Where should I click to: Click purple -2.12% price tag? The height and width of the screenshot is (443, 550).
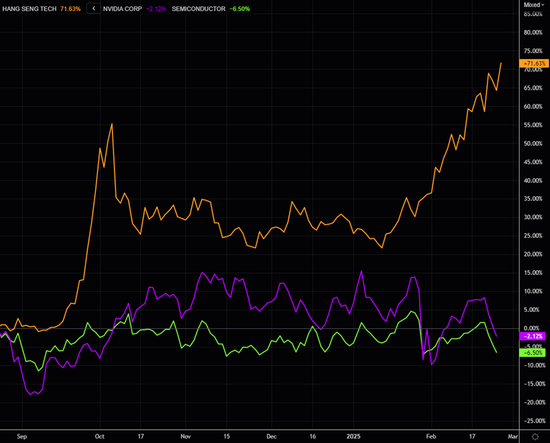click(532, 336)
